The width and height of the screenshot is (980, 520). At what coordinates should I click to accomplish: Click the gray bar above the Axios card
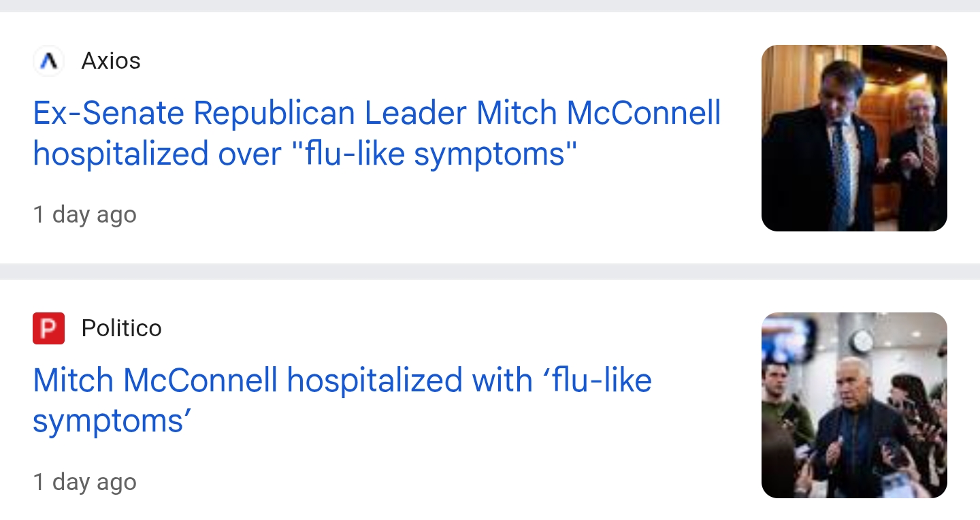(490, 5)
